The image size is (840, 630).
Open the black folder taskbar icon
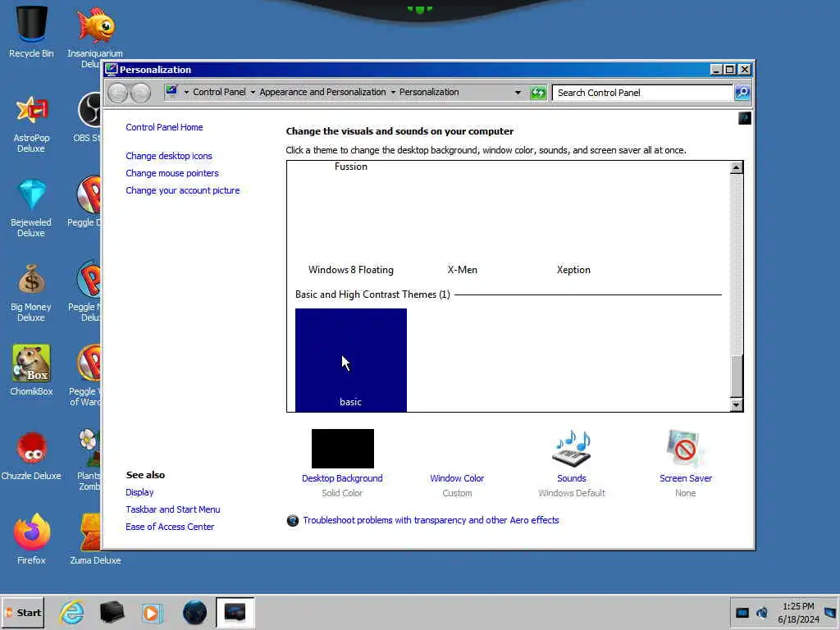click(x=112, y=612)
